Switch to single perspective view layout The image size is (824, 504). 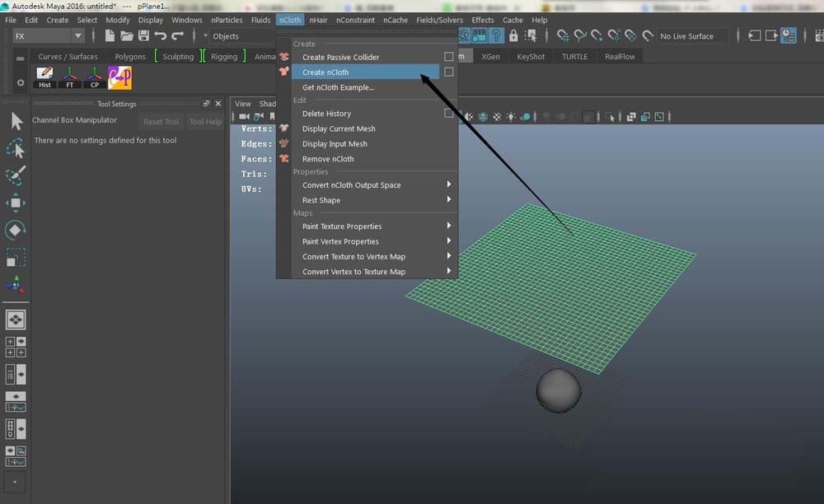(x=16, y=320)
